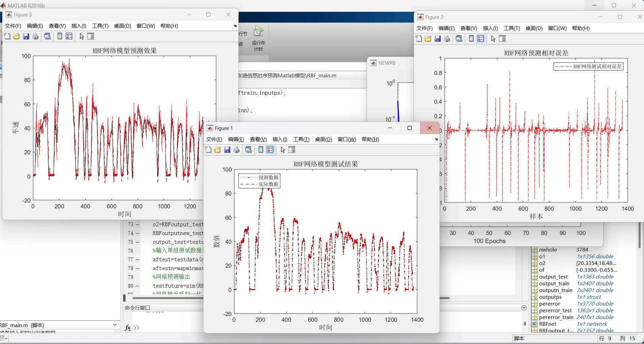Click the fx function browser icon
Screen dimensions: 644x344
[128, 328]
